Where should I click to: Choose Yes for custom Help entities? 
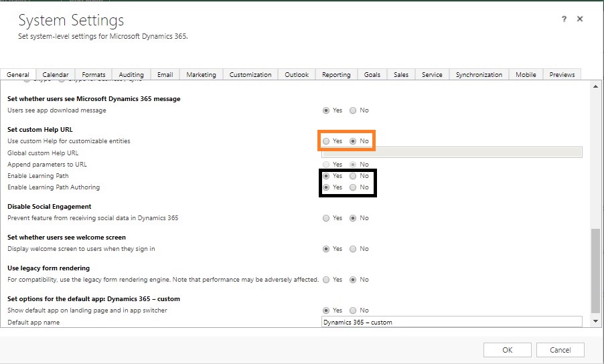point(326,141)
